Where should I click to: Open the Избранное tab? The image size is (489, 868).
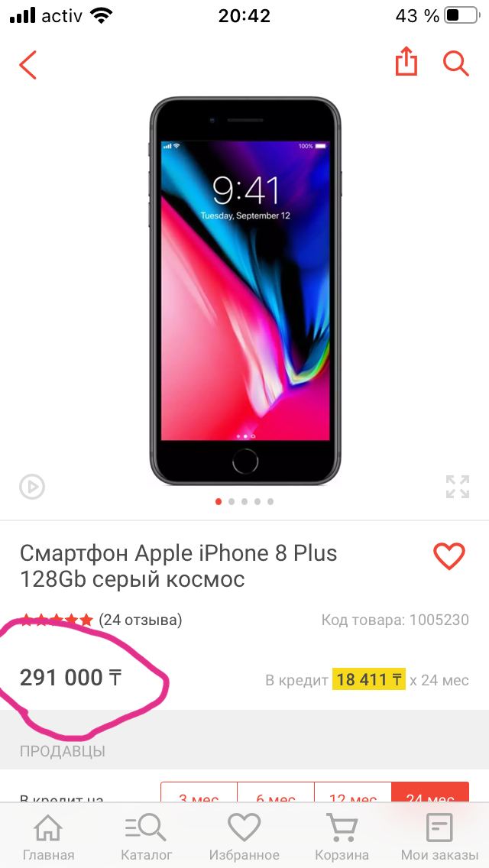click(244, 837)
